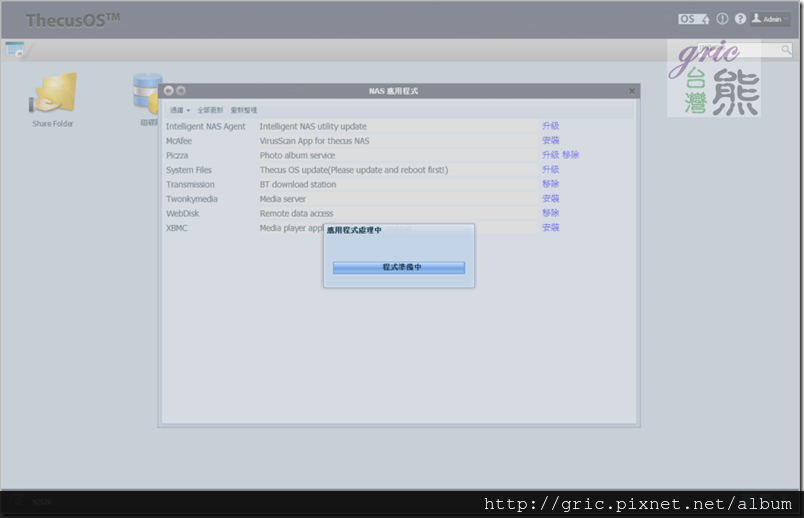Click 'BT download station' description
The height and width of the screenshot is (518, 804).
click(298, 185)
